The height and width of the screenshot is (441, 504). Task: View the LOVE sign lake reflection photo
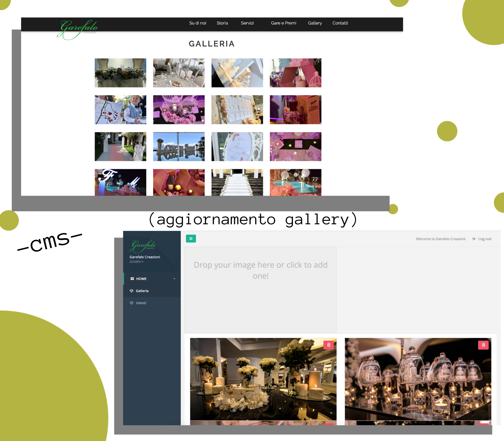179,146
